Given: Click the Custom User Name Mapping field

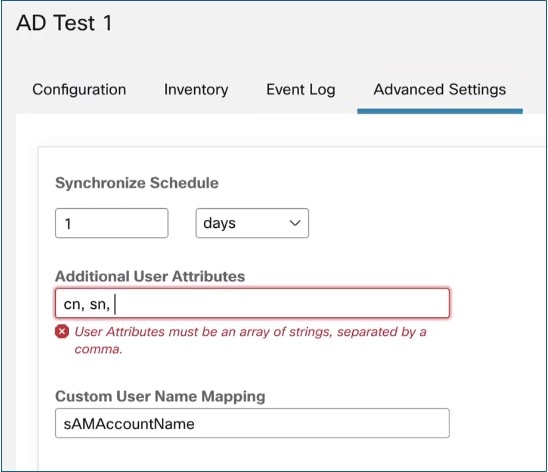Looking at the screenshot, I should [252, 423].
